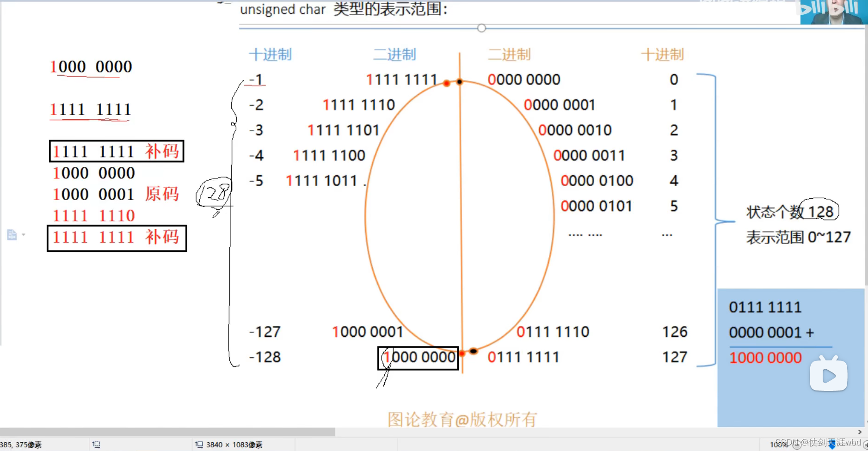Viewport: 868px width, 451px height.
Task: Click the presenter webcam thumbnail
Action: 834,12
